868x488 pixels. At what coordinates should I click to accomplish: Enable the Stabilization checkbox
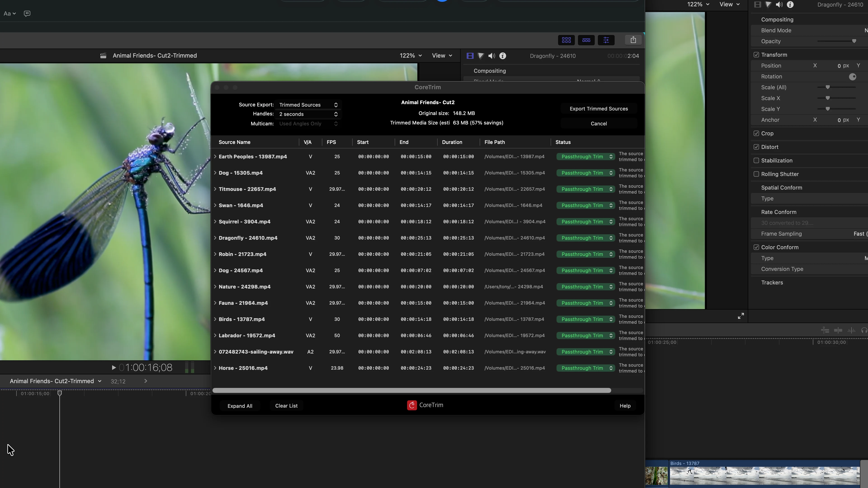tap(757, 160)
